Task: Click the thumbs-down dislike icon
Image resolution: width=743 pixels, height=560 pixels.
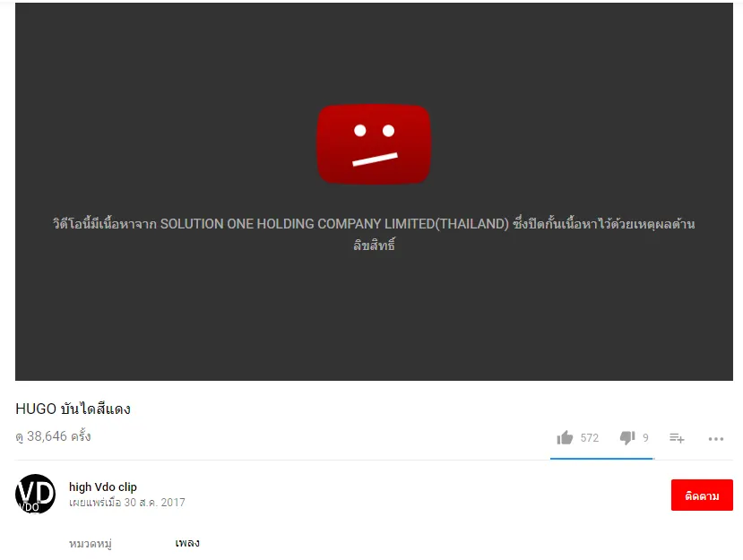Action: click(627, 437)
